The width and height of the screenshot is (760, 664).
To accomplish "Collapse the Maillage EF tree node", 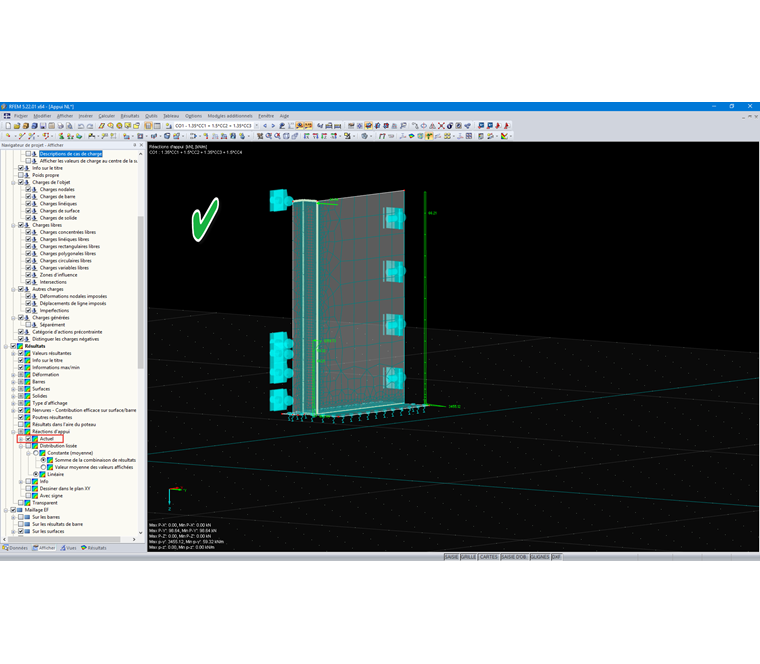I will pyautogui.click(x=6, y=510).
